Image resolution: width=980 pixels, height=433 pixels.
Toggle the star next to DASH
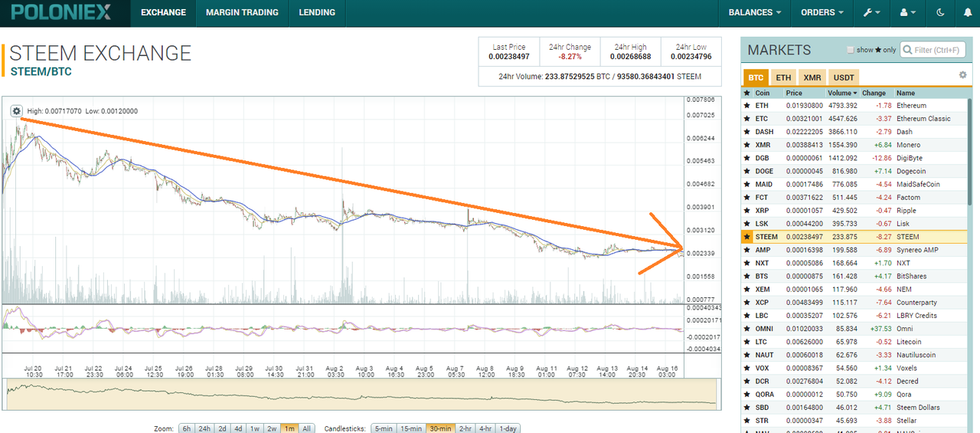746,132
